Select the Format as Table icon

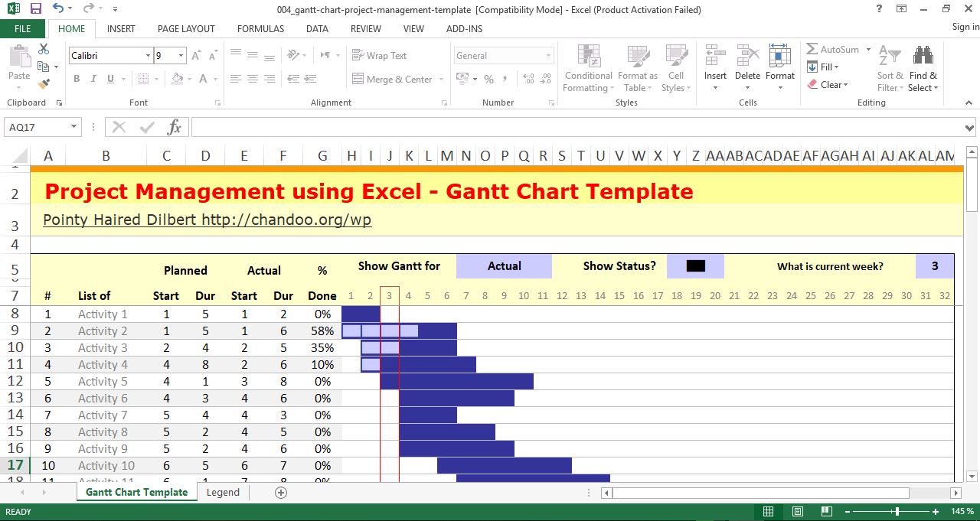pyautogui.click(x=637, y=69)
